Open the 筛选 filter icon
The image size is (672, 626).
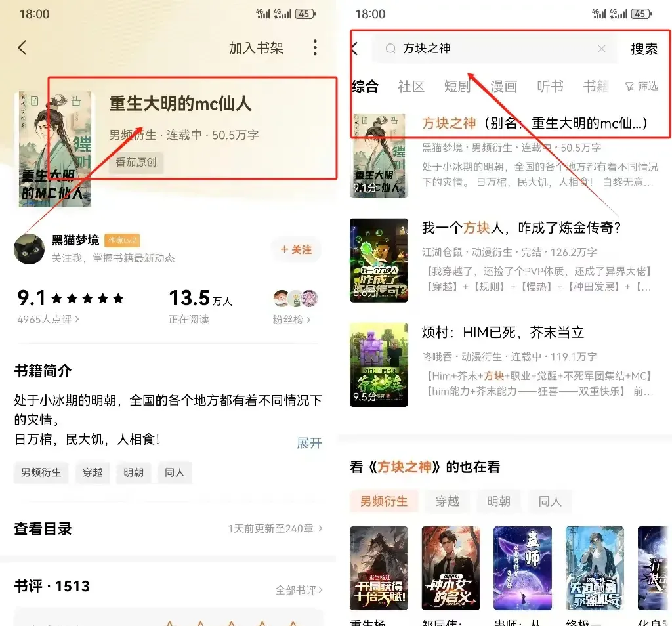point(629,87)
